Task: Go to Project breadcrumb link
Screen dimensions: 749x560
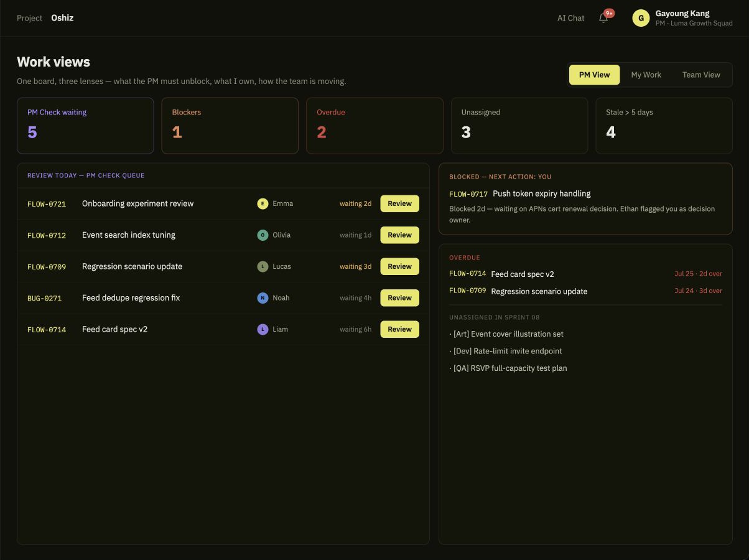Action: (x=29, y=18)
